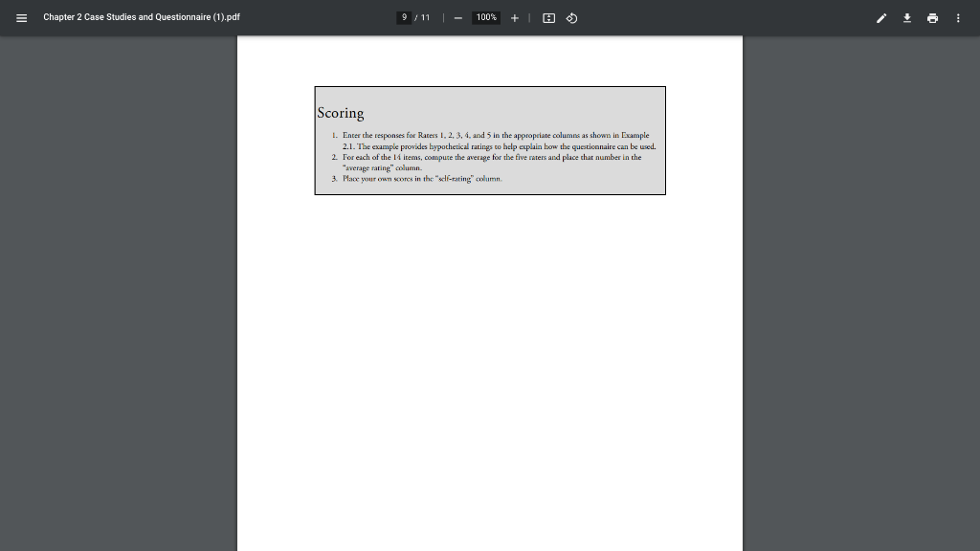Rotate the page counterclockwise
Image resolution: width=980 pixels, height=551 pixels.
571,17
